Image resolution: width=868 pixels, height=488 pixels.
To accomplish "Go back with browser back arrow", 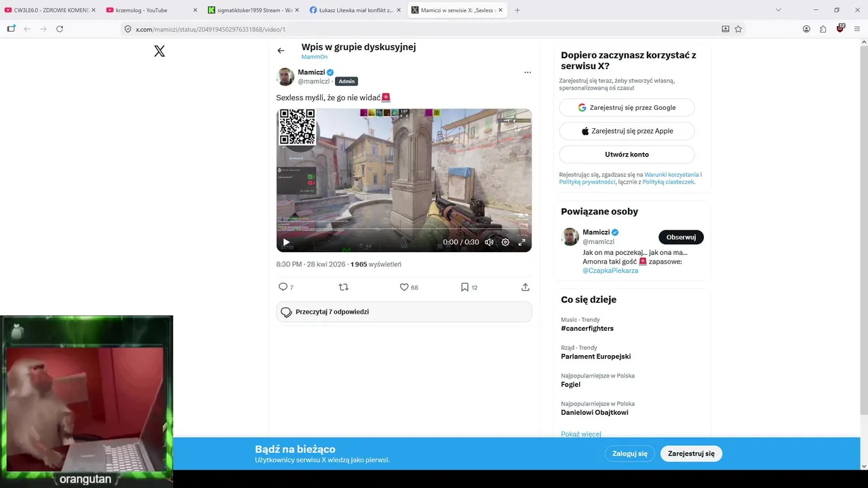I will 28,29.
